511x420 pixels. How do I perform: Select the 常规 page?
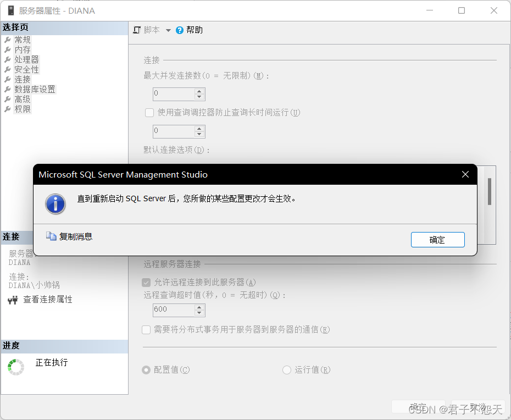tap(23, 40)
